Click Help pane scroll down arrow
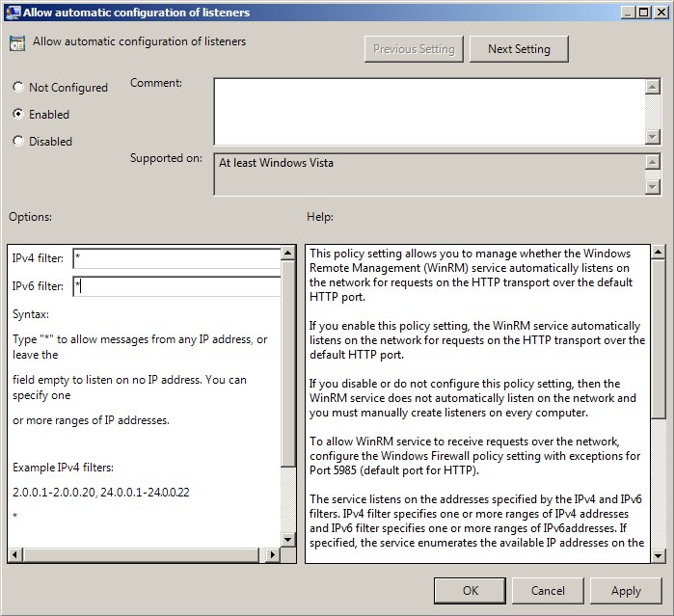This screenshot has width=674, height=616. point(658,555)
